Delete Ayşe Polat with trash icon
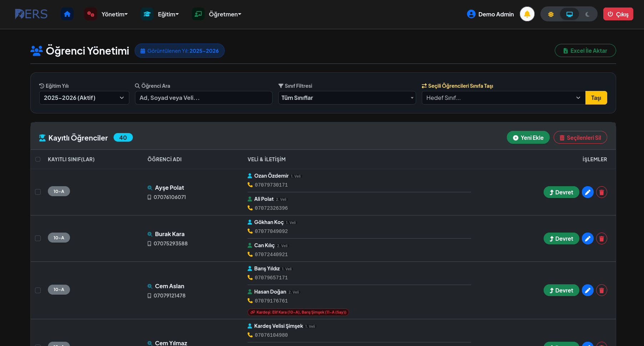The height and width of the screenshot is (346, 644). [x=601, y=192]
